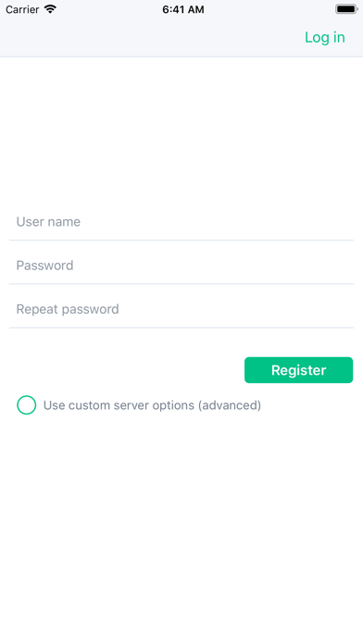Activate the Repeat password field
Viewport: 363px width, 644px height.
(x=181, y=309)
